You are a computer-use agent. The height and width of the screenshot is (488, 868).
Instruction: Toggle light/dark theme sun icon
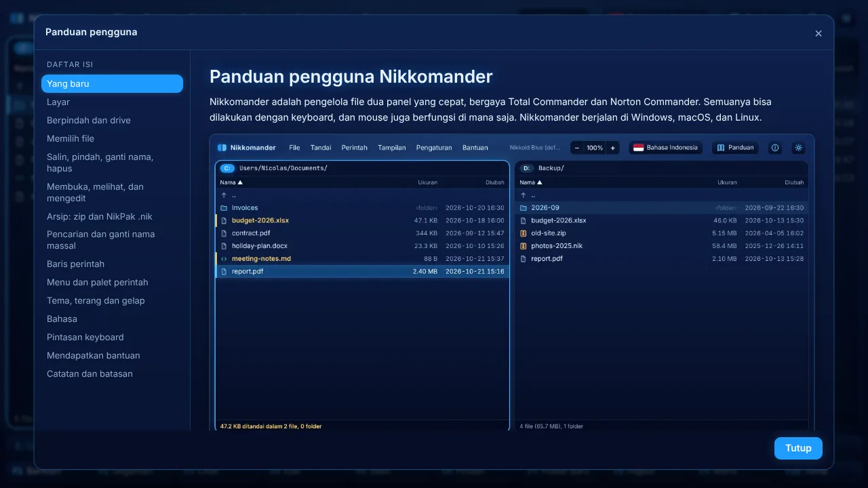click(798, 148)
